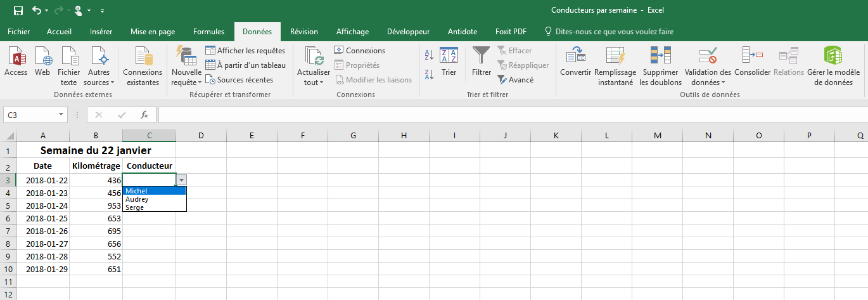Viewport: 868px width, 300px height.
Task: Open the cell C3 validation dropdown arrow
Action: (181, 180)
